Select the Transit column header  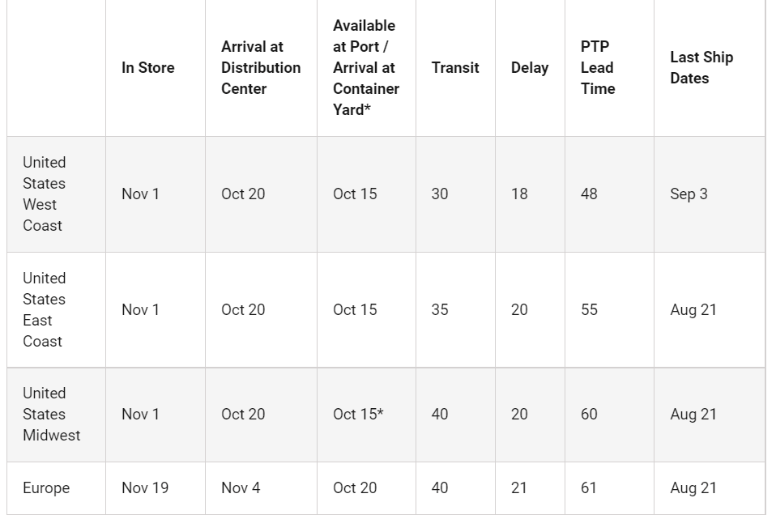pos(455,68)
